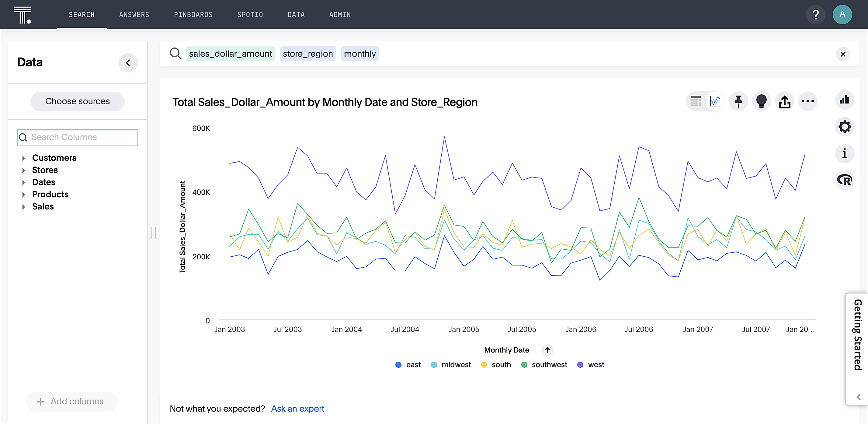Click the ThoughtSpot logo
The image size is (868, 425).
pyautogui.click(x=23, y=15)
